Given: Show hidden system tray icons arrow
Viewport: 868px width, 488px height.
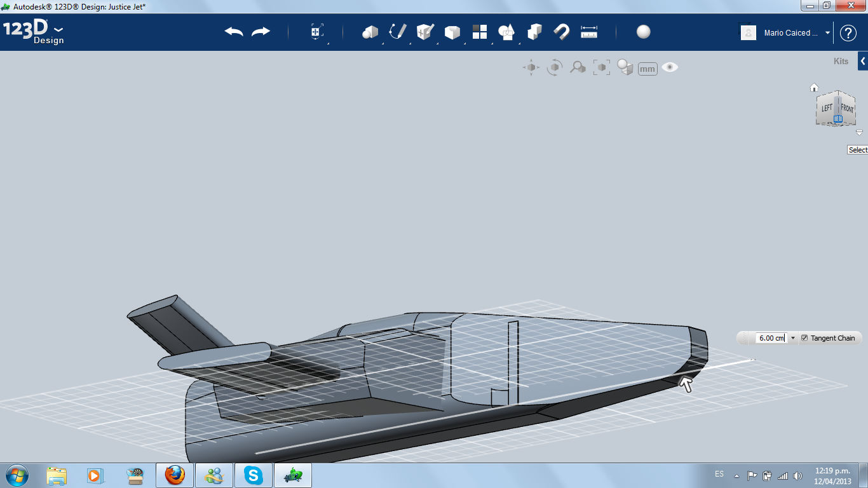Looking at the screenshot, I should [x=736, y=475].
